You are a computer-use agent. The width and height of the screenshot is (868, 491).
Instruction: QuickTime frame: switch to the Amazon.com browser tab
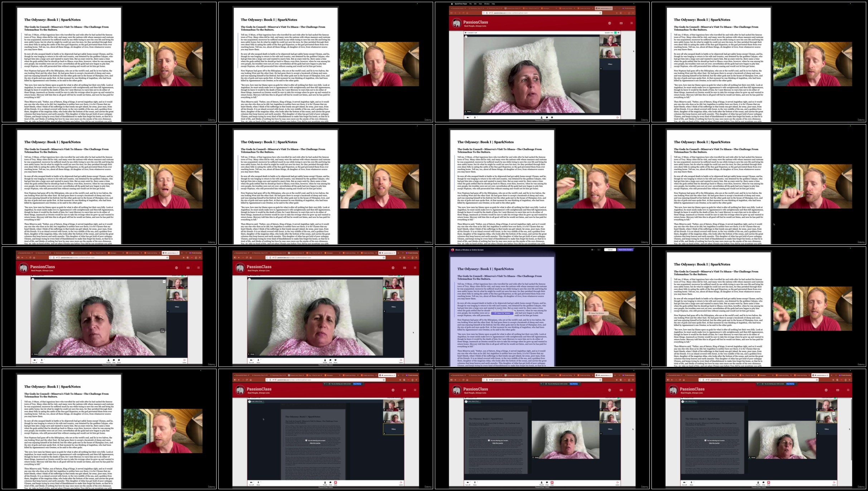[513, 8]
